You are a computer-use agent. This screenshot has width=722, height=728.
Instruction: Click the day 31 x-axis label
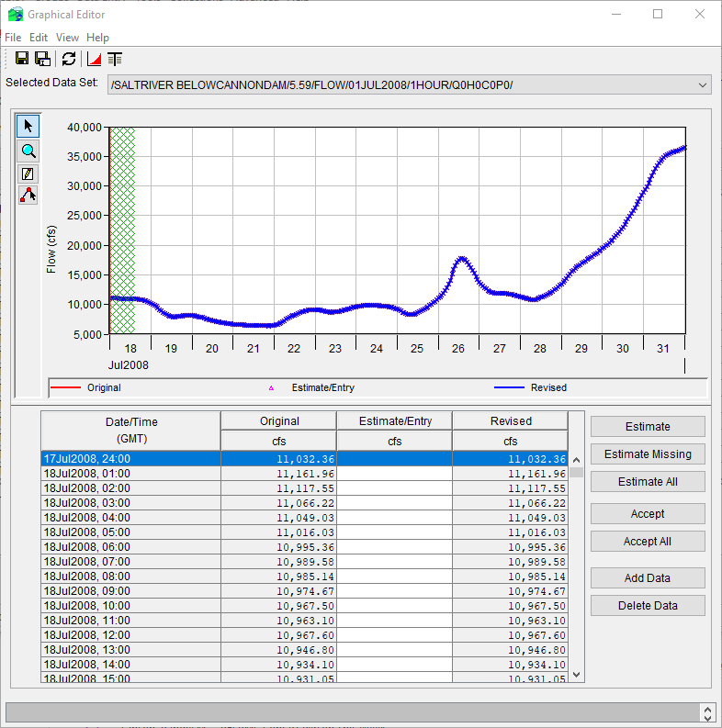point(663,348)
